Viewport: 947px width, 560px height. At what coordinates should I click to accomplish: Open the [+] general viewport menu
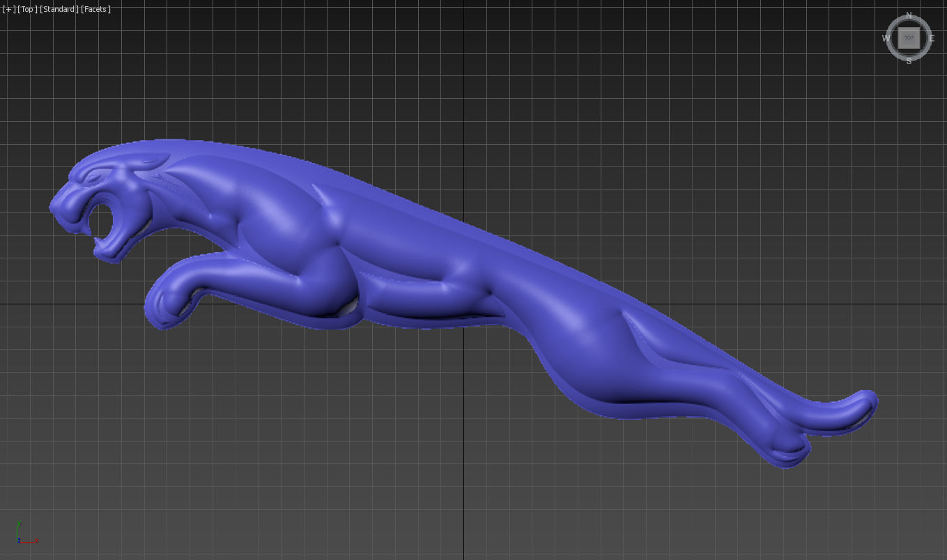pyautogui.click(x=9, y=9)
